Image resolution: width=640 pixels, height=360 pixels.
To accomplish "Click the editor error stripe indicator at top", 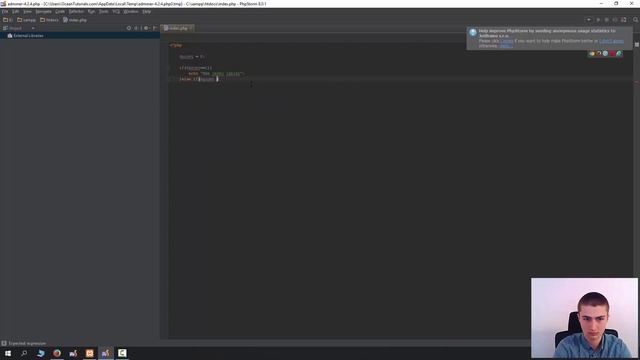I will tap(637, 44).
